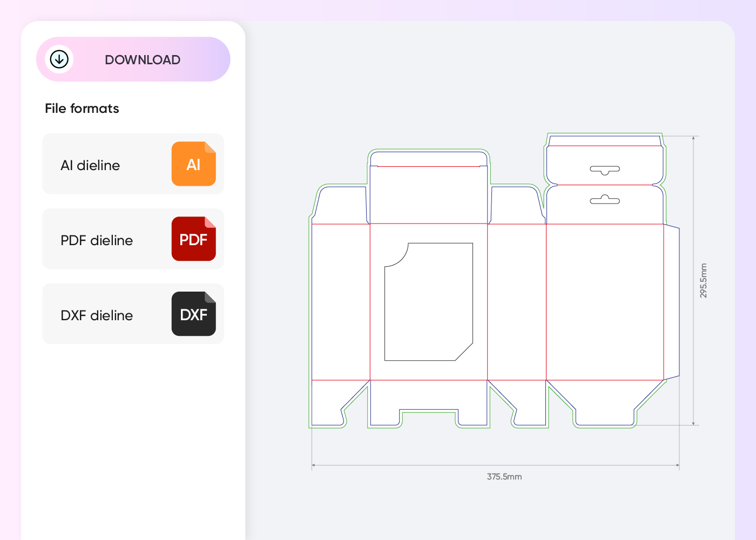Click the window cutout in the dieline
The image size is (756, 540).
(429, 302)
